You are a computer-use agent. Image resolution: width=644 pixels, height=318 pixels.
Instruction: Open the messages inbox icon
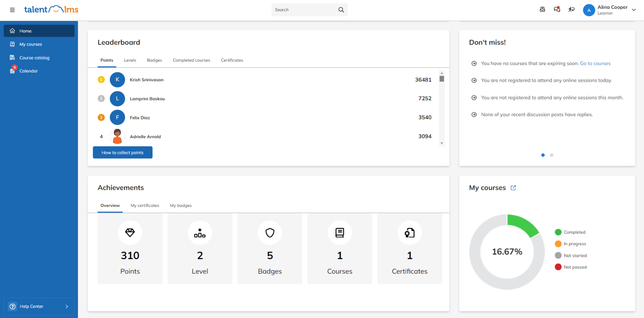pos(542,9)
